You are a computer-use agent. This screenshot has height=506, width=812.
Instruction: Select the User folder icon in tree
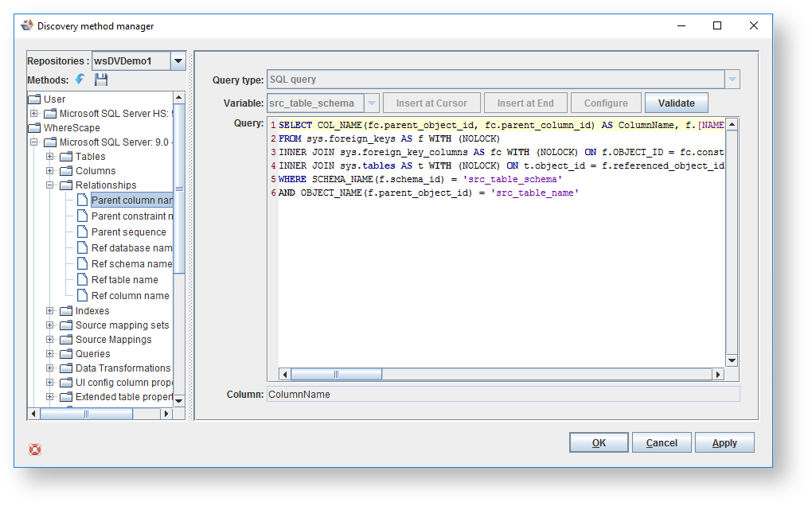point(34,99)
